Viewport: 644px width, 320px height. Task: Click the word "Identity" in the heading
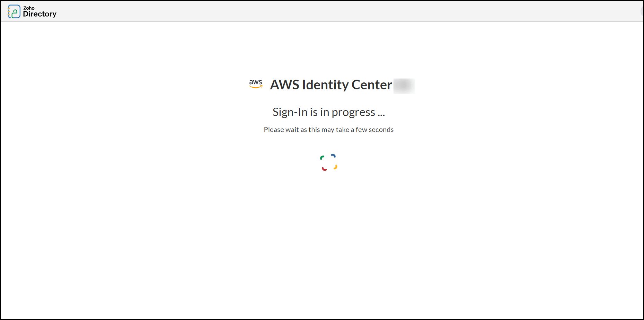[x=325, y=85]
